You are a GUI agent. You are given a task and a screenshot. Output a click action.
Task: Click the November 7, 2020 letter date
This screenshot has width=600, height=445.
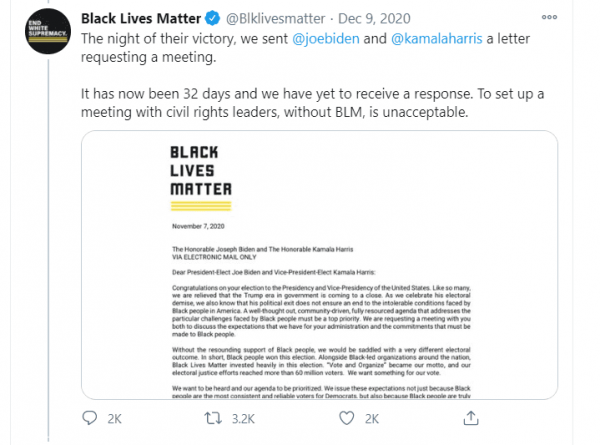(x=184, y=226)
